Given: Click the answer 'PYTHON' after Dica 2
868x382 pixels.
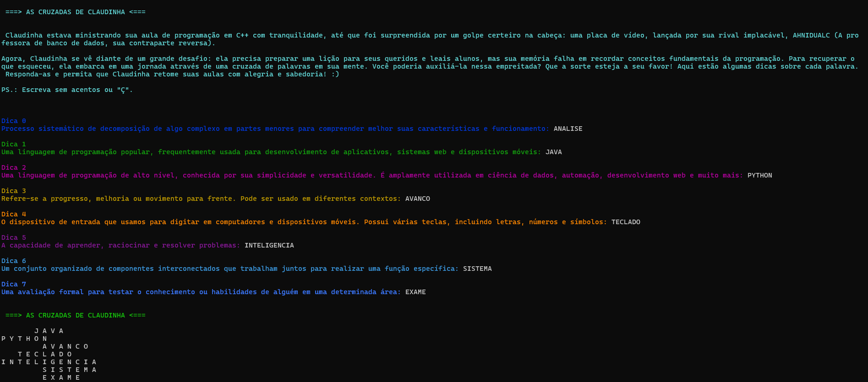Looking at the screenshot, I should (760, 175).
